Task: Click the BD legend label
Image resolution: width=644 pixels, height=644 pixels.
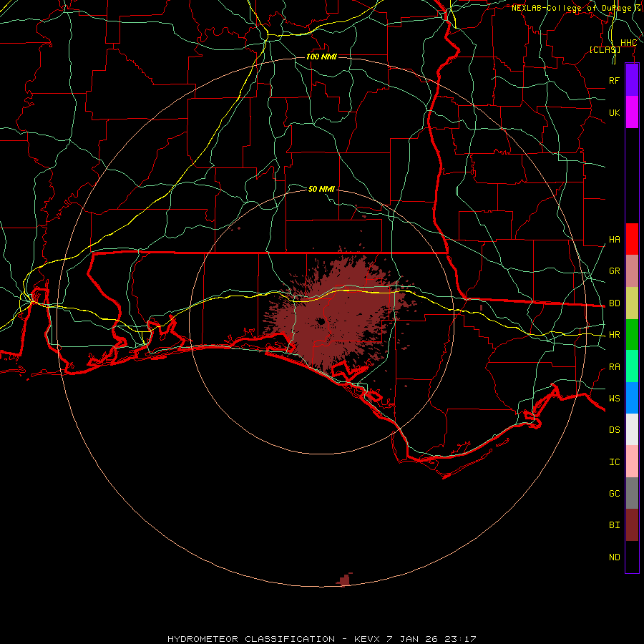Action: click(x=614, y=303)
